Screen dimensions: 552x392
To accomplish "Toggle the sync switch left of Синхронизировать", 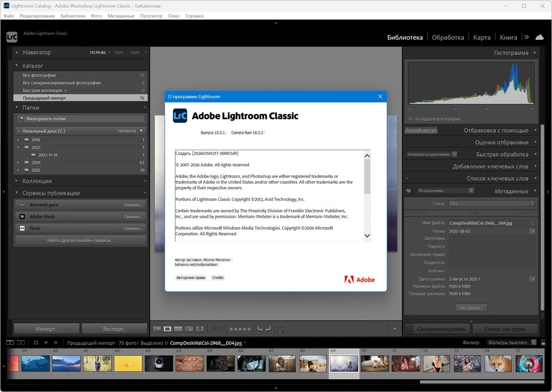I will pos(409,329).
